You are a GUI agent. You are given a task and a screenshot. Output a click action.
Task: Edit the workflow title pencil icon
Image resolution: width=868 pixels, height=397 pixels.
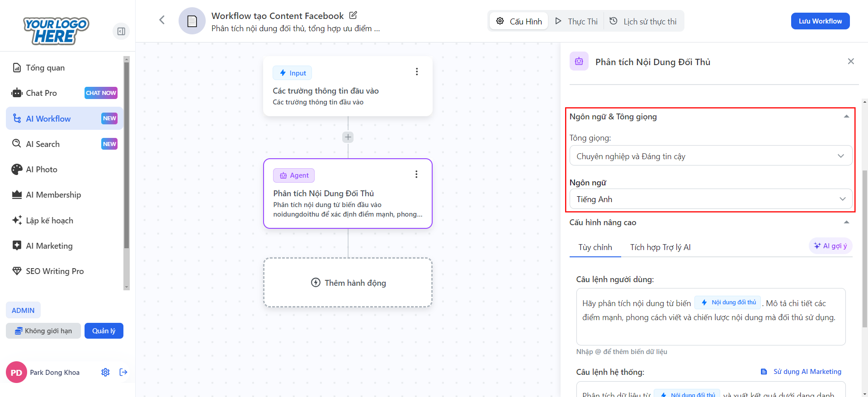coord(353,15)
